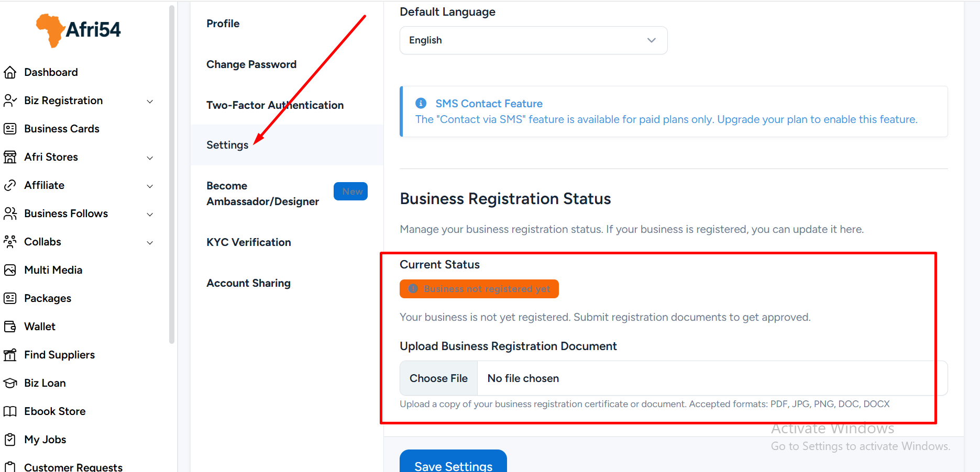This screenshot has height=472, width=980.
Task: Click the Business Cards icon in sidebar
Action: click(10, 129)
